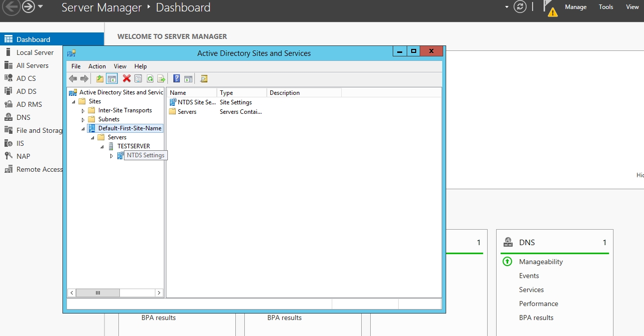Select the NTDS Settings icon under TESTSERVER
This screenshot has height=336, width=644.
(x=120, y=155)
